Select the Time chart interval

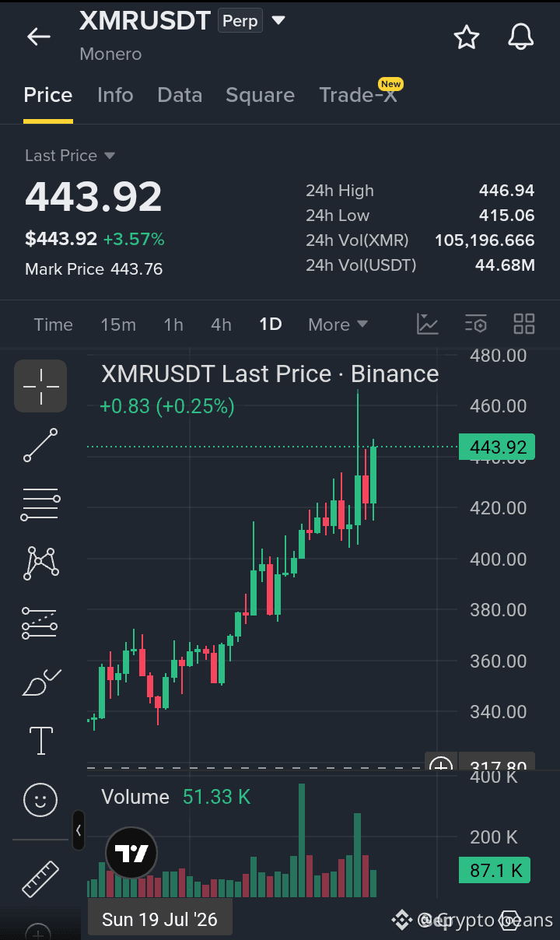[x=54, y=324]
